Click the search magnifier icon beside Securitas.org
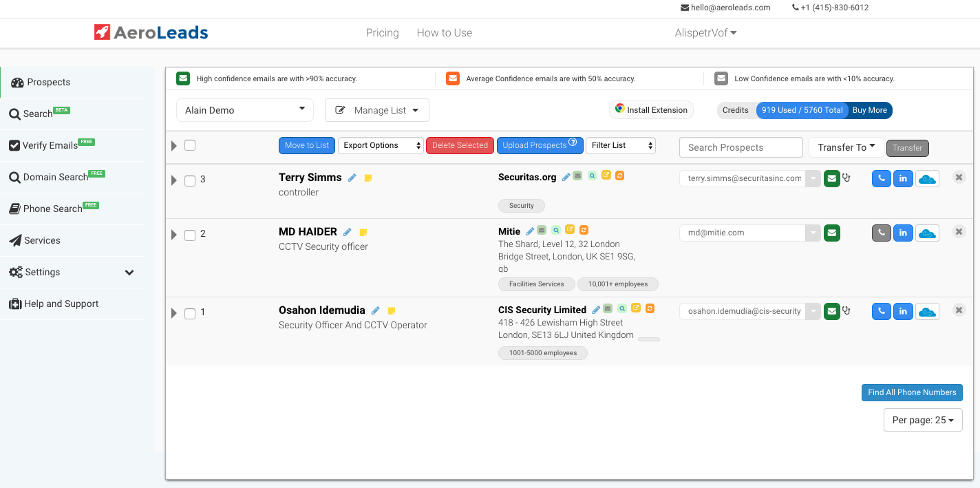This screenshot has width=980, height=488. [x=592, y=176]
